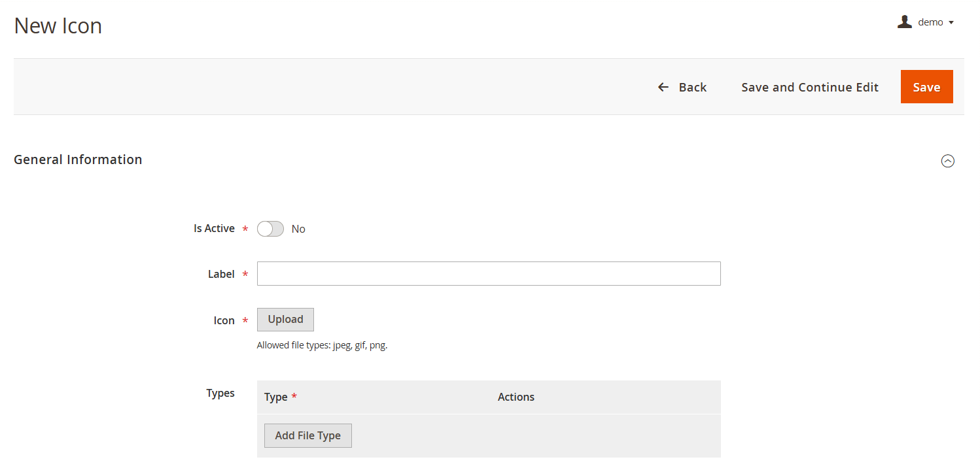Image resolution: width=980 pixels, height=470 pixels.
Task: Click the Type column header
Action: tap(275, 397)
